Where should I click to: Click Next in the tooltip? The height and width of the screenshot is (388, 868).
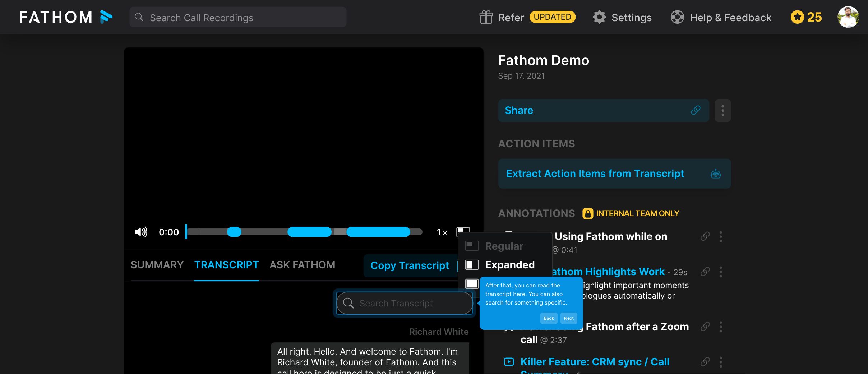pos(569,318)
